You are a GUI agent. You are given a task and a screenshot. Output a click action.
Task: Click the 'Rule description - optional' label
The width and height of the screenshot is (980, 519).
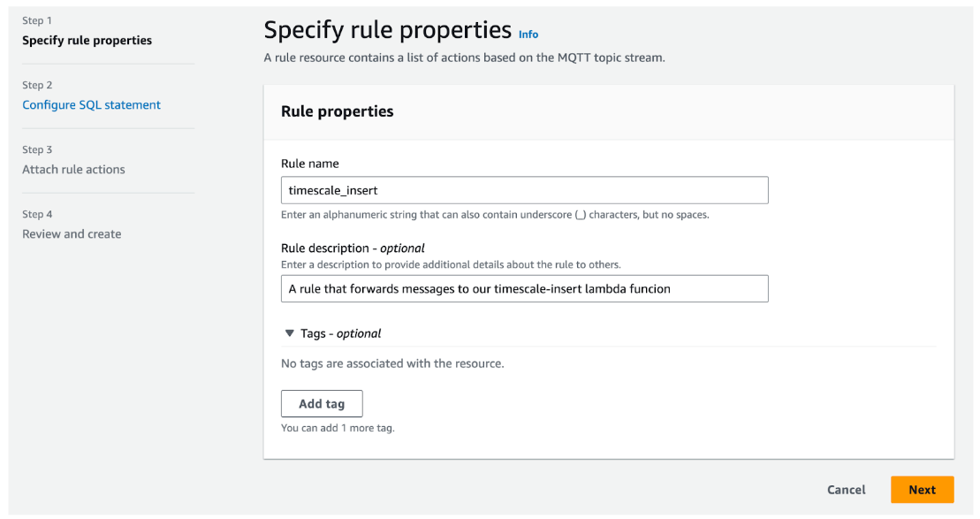click(x=353, y=248)
